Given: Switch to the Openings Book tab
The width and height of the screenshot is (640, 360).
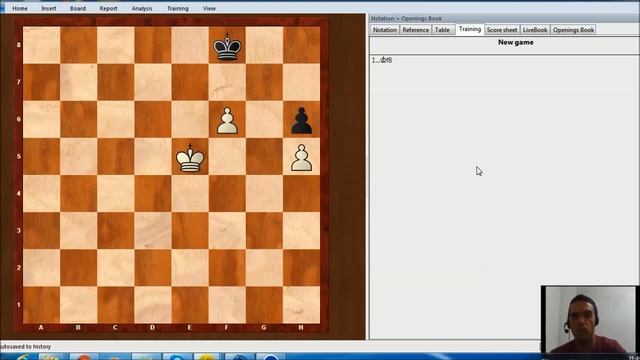Looking at the screenshot, I should [x=573, y=30].
